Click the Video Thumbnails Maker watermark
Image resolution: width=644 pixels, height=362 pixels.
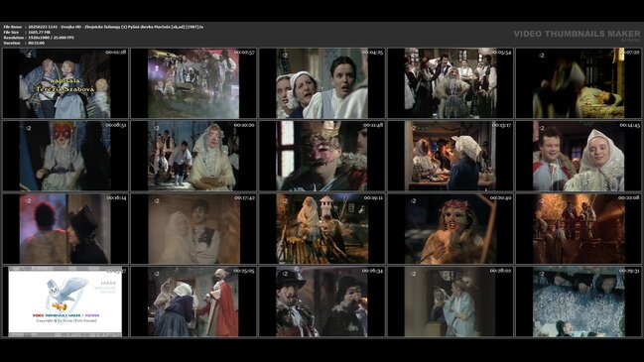coord(577,34)
